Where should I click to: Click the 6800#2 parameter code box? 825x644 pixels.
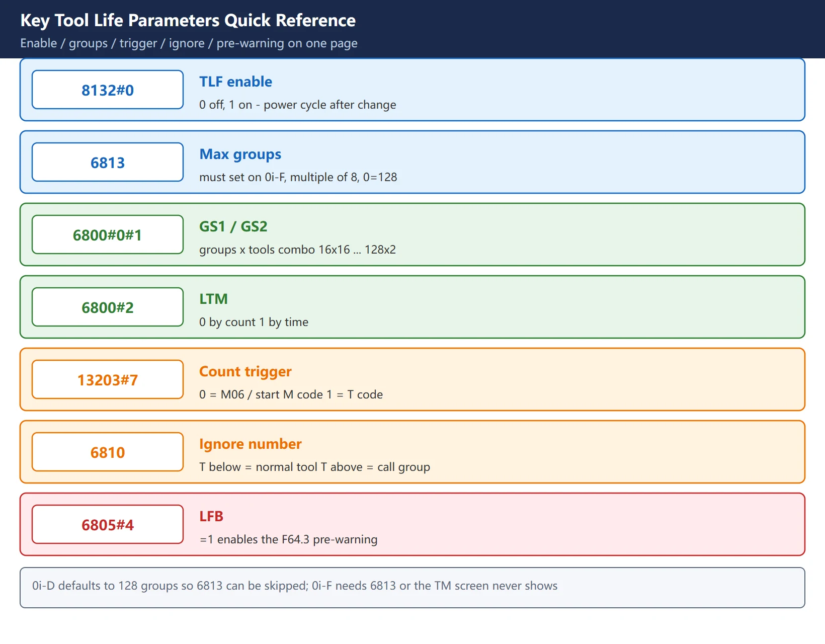tap(108, 307)
